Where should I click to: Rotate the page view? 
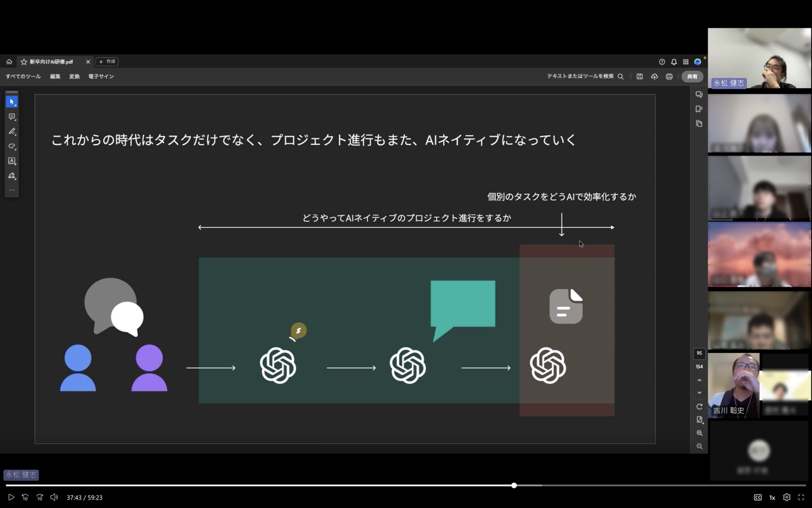tap(699, 407)
